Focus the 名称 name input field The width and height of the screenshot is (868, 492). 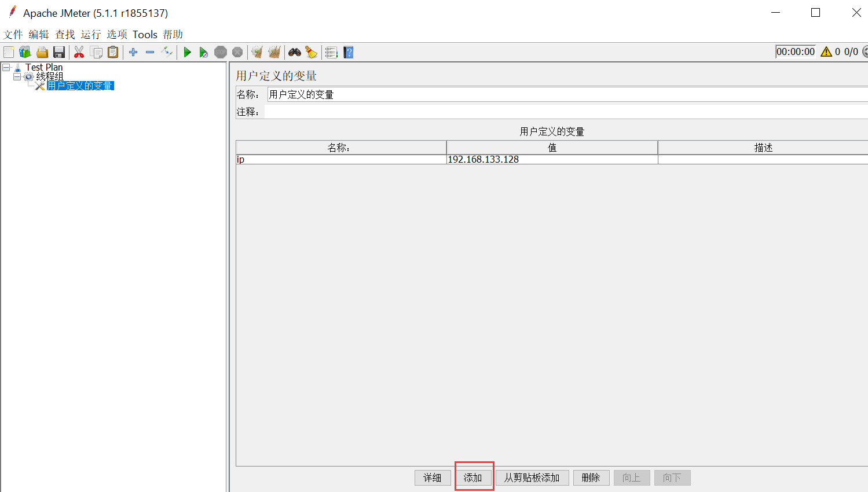coord(567,94)
